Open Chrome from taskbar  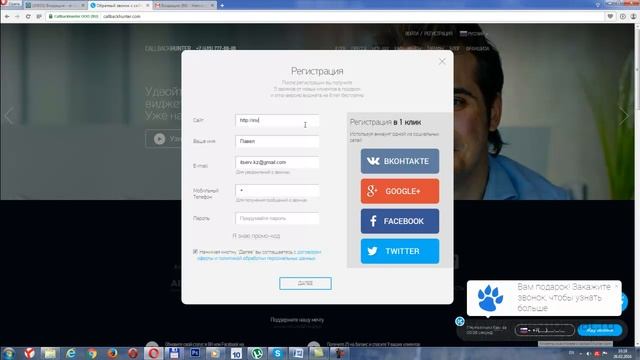coord(92,353)
